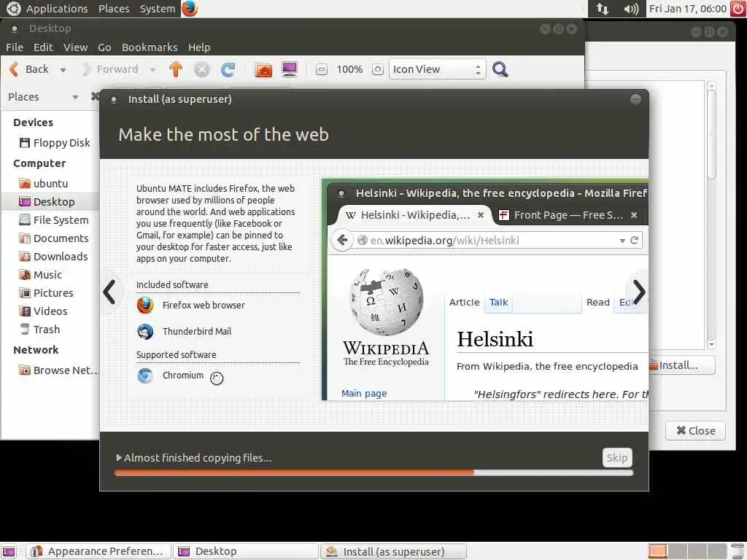Click the volume speaker icon
This screenshot has width=747, height=560.
[x=631, y=9]
